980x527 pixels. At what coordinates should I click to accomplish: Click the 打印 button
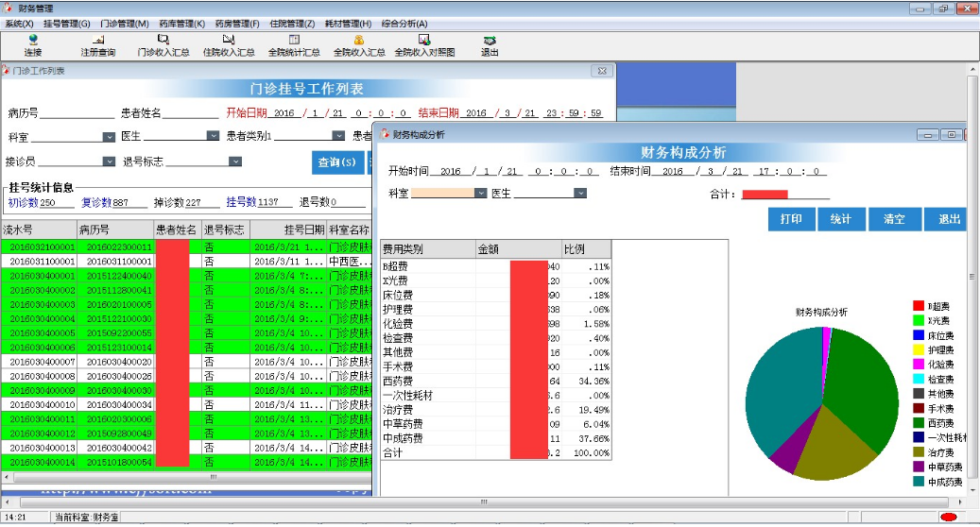(x=791, y=219)
